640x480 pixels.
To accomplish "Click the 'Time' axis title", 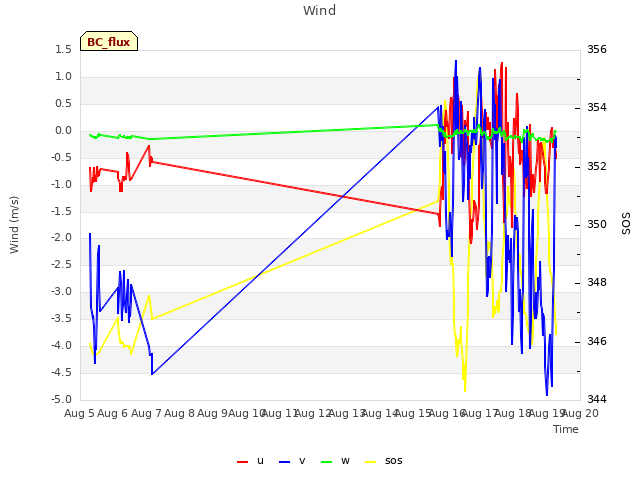I will (x=566, y=429).
